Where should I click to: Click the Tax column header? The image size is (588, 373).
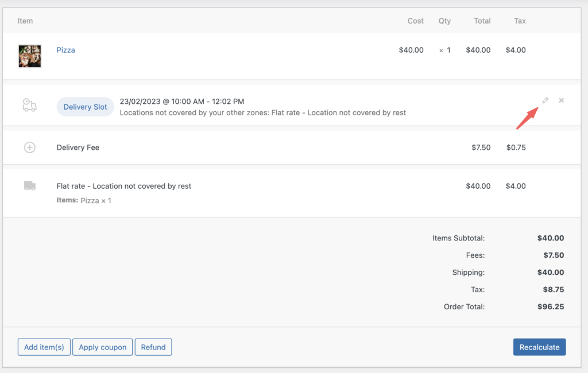[520, 21]
